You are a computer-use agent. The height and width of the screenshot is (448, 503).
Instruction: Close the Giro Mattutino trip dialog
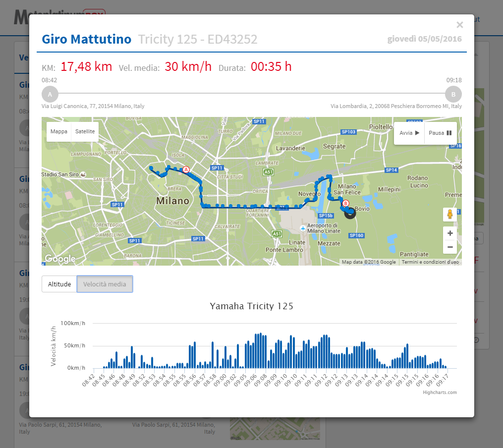[x=459, y=25]
